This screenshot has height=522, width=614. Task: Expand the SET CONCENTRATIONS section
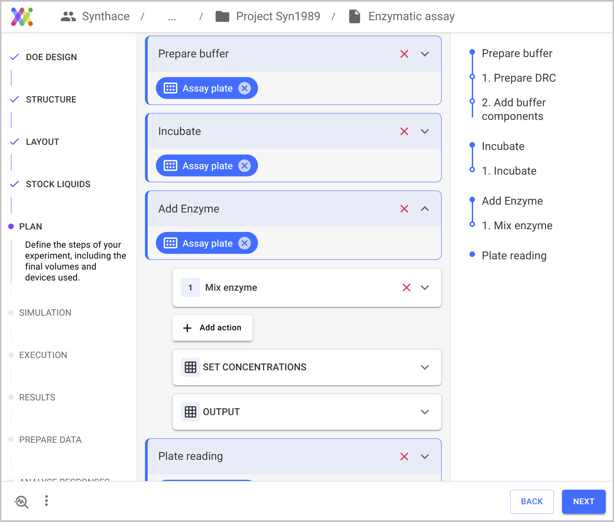click(x=425, y=367)
